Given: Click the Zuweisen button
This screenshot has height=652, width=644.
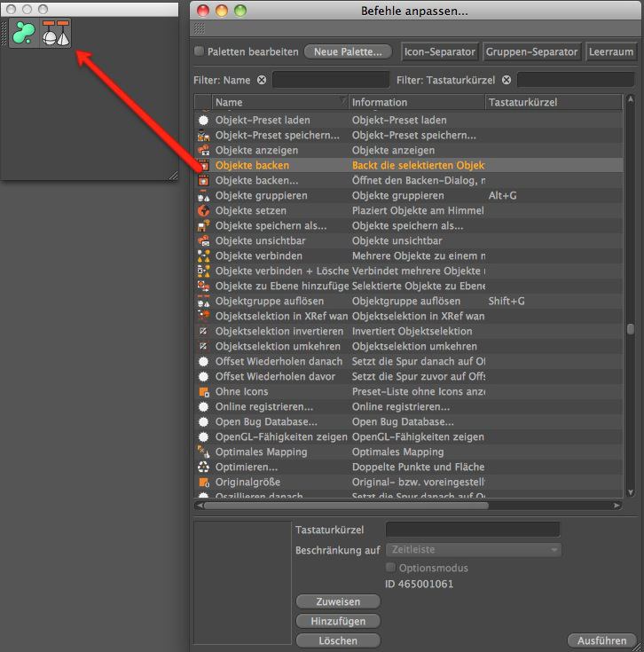Looking at the screenshot, I should [337, 601].
